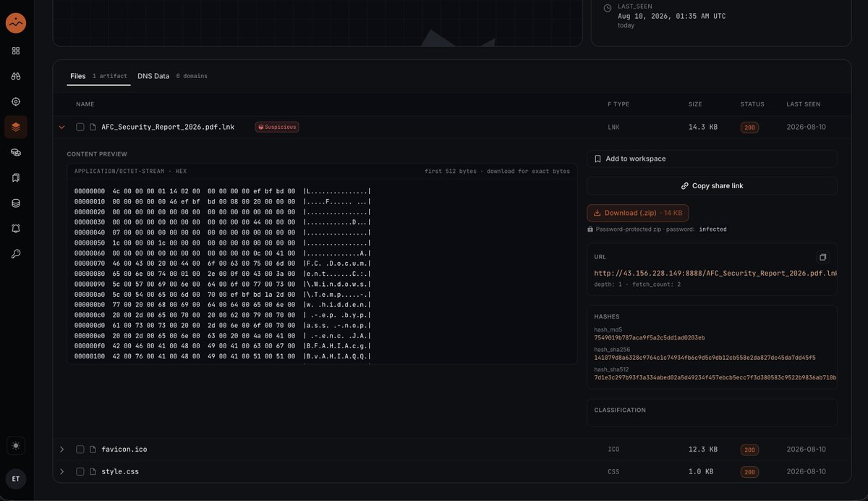Click the orange app logo in sidebar
868x501 pixels.
pos(16,23)
